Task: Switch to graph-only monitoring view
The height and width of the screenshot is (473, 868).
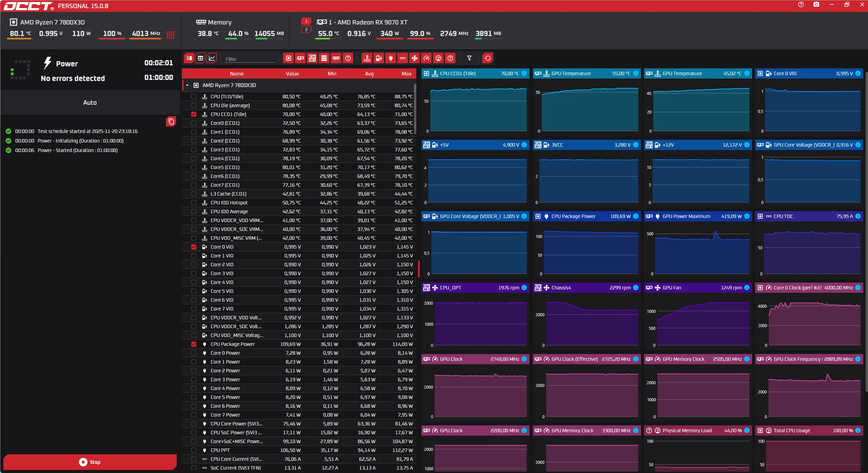Action: tap(212, 58)
